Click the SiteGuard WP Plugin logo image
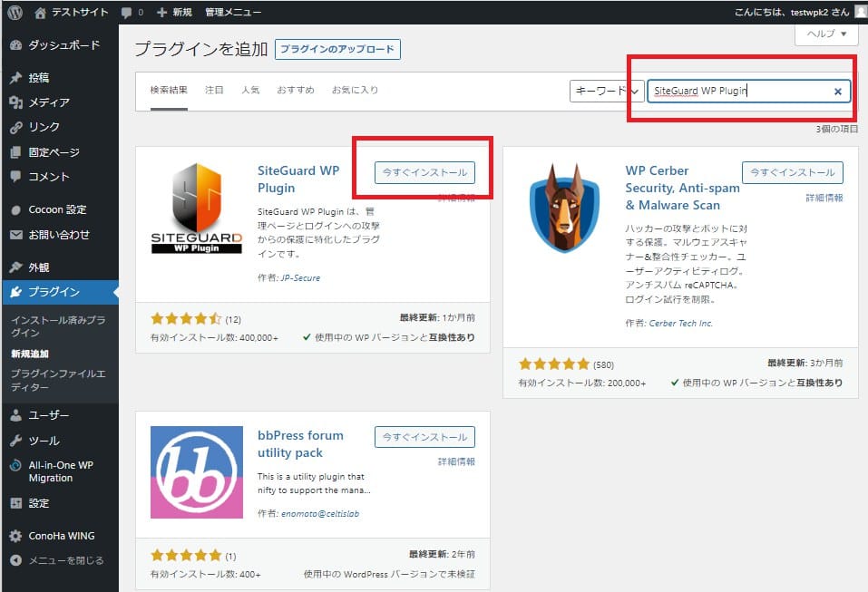The image size is (868, 592). (197, 208)
